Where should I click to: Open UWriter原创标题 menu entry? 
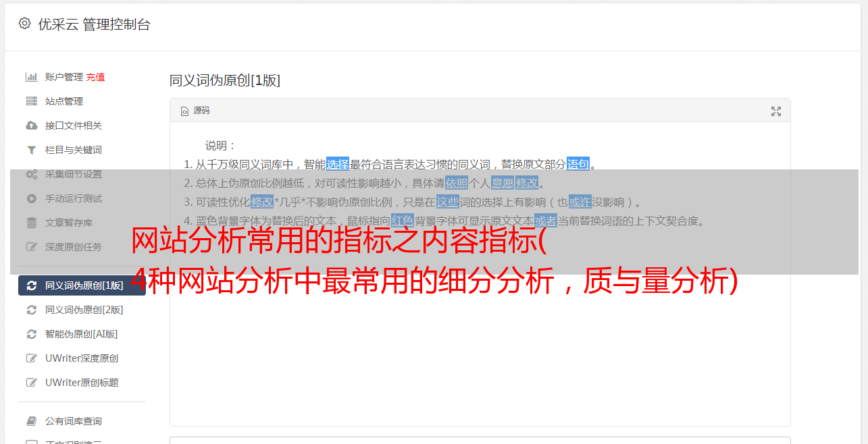pyautogui.click(x=82, y=383)
